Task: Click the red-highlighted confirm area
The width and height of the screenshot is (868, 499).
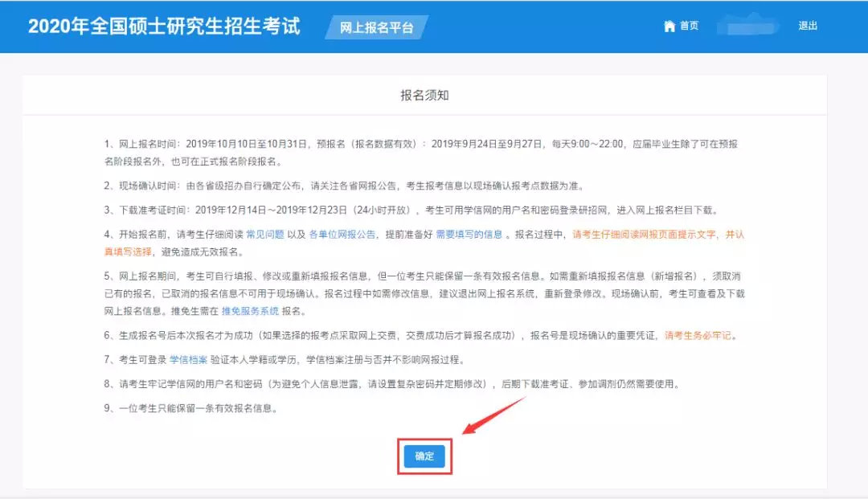Action: (x=424, y=456)
